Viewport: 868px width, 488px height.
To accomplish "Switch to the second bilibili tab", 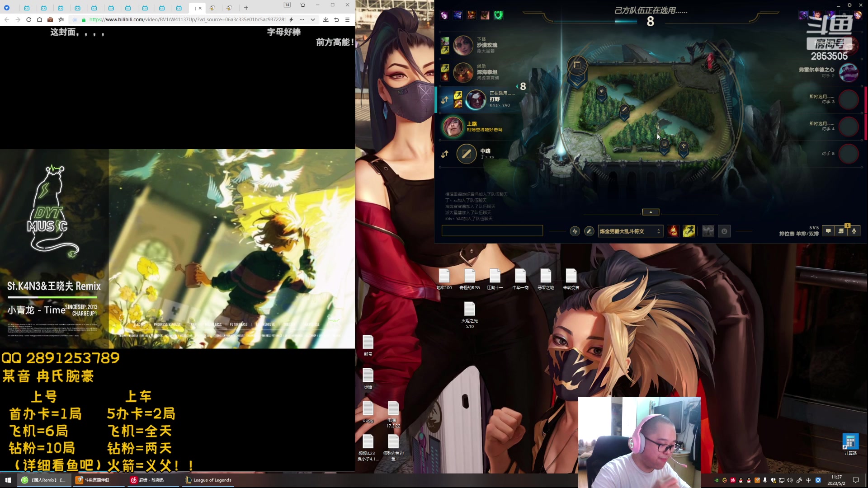I will point(43,8).
